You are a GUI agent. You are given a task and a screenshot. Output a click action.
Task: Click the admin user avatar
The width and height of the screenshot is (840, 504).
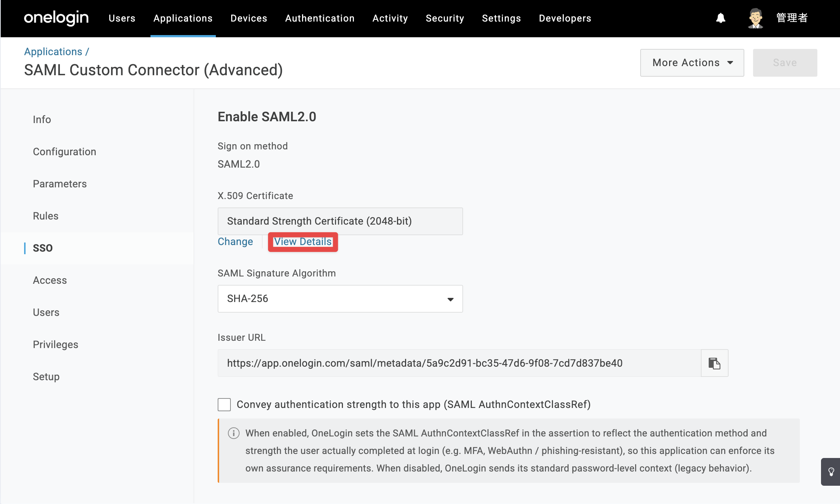point(755,18)
